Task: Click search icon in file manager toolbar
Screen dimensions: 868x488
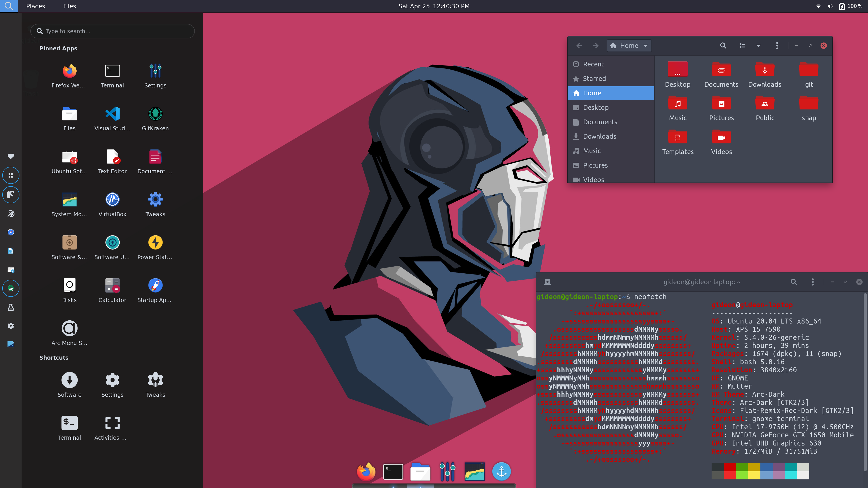Action: pos(723,45)
